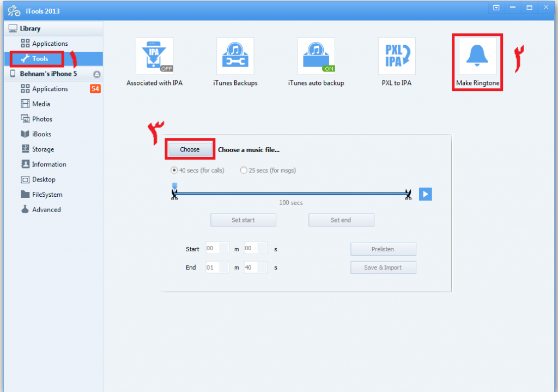Open the Photos section

54,119
